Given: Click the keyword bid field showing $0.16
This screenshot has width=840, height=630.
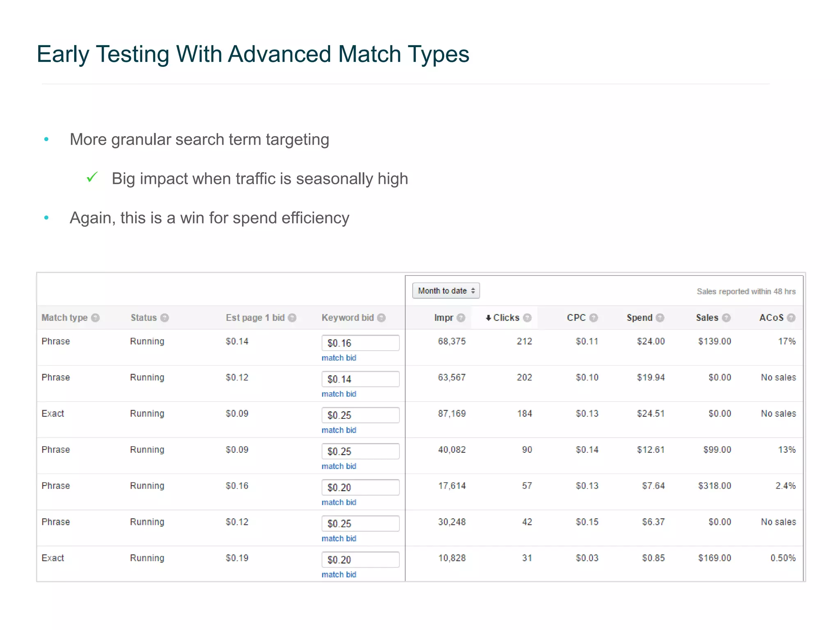Looking at the screenshot, I should 360,343.
